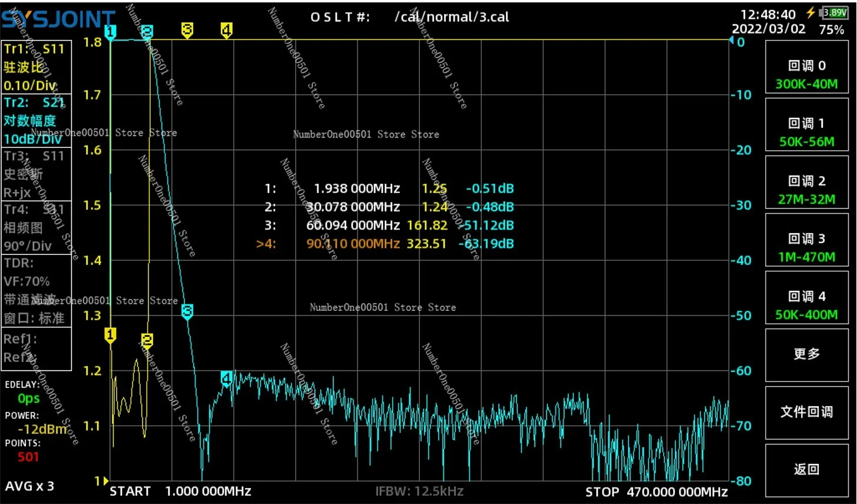Open the Ref1 Ref2 reference panel

(x=36, y=349)
